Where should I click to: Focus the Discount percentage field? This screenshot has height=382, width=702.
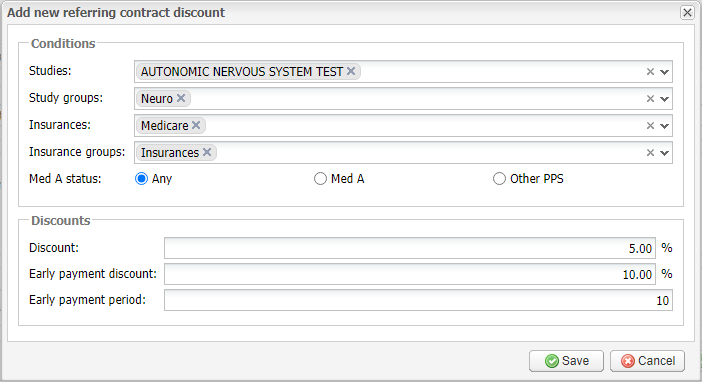pyautogui.click(x=410, y=248)
